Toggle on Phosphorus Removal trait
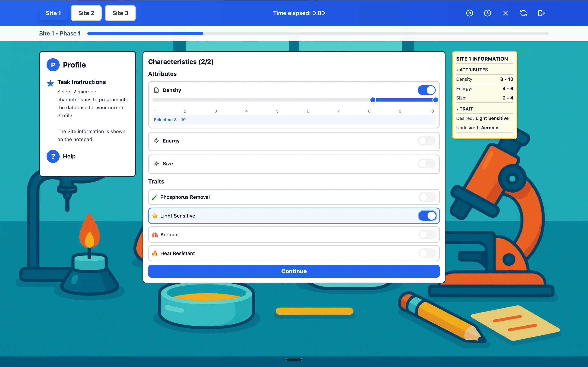This screenshot has height=367, width=588. coord(427,197)
